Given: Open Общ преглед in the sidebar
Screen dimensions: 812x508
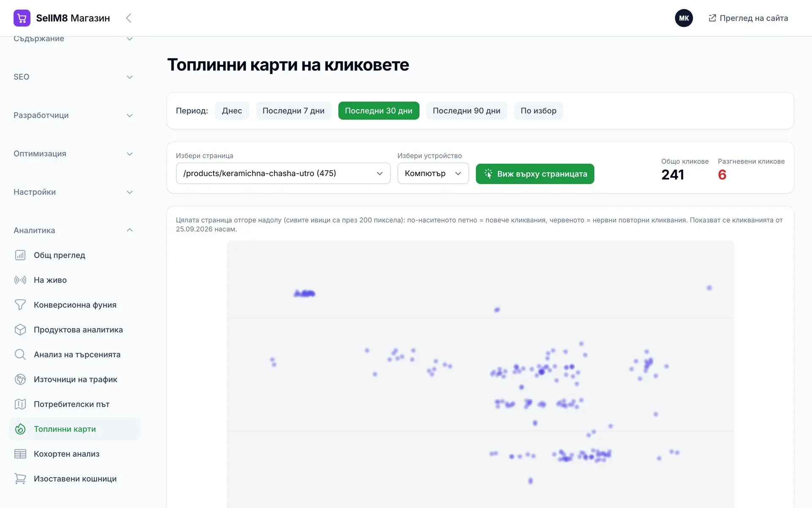Looking at the screenshot, I should (x=74, y=255).
